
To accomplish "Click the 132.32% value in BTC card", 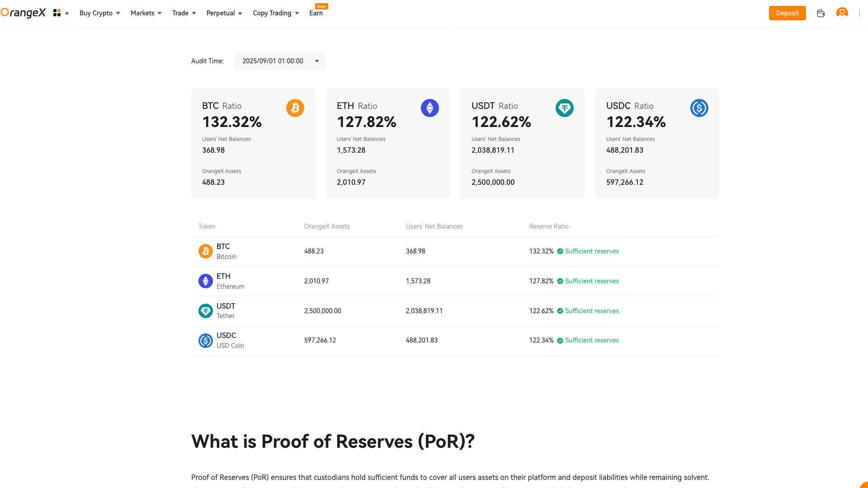I will point(232,122).
